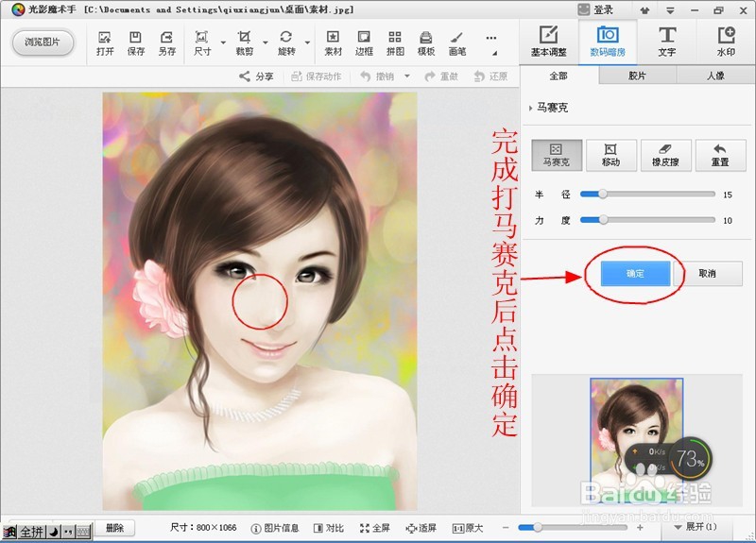Click the 光影魔术手 app logo

pos(18,9)
